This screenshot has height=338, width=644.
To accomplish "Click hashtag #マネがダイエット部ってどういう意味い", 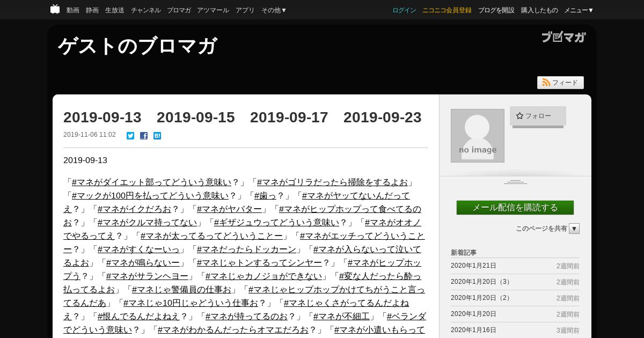I will 152,182.
